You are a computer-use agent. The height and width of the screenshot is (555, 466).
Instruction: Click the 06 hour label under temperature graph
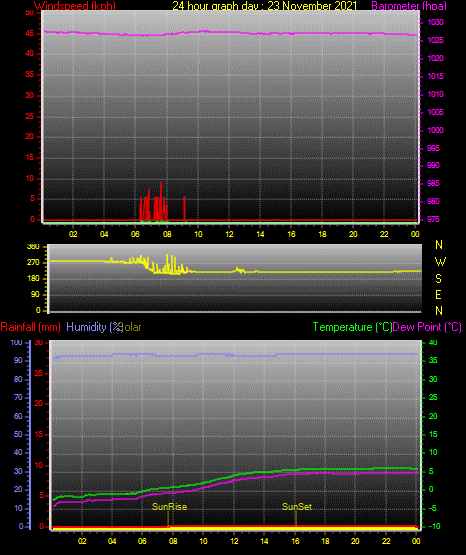[x=142, y=541]
